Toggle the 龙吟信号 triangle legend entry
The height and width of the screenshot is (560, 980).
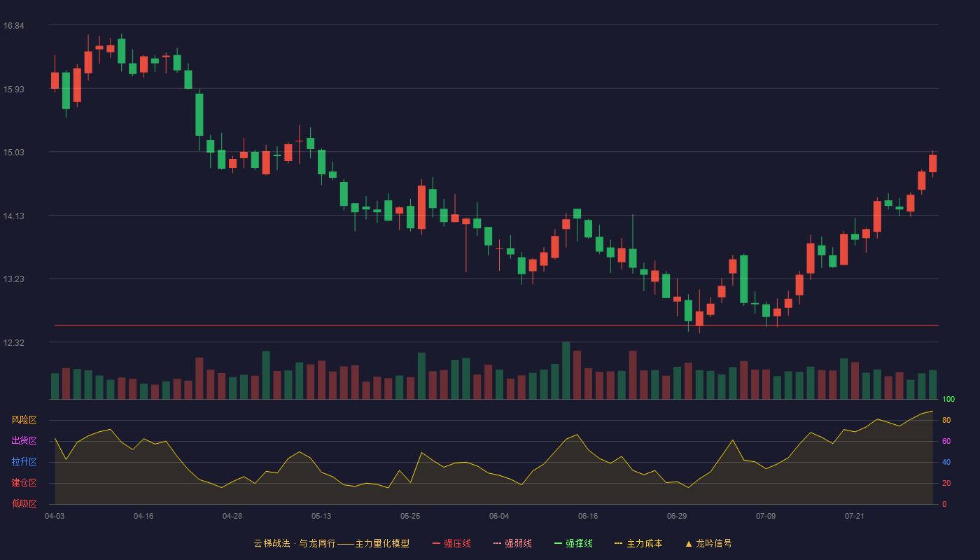tap(708, 543)
